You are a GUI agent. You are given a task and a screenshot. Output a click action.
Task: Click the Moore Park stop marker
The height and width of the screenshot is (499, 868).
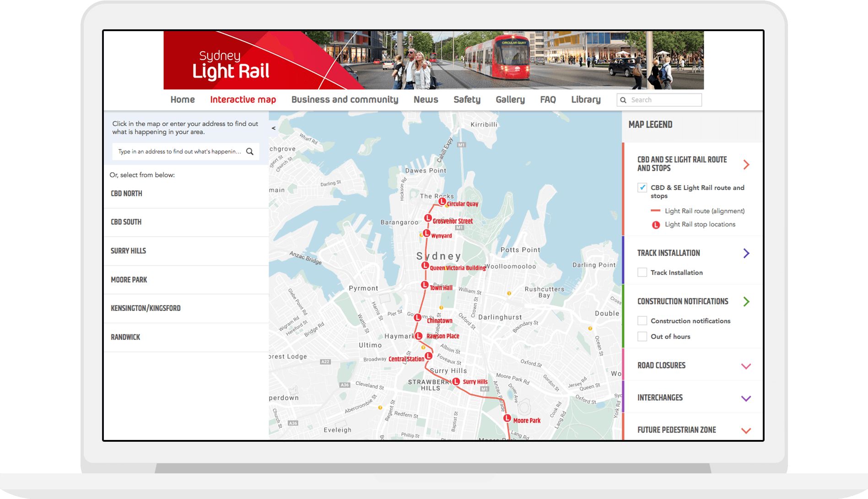pos(507,418)
